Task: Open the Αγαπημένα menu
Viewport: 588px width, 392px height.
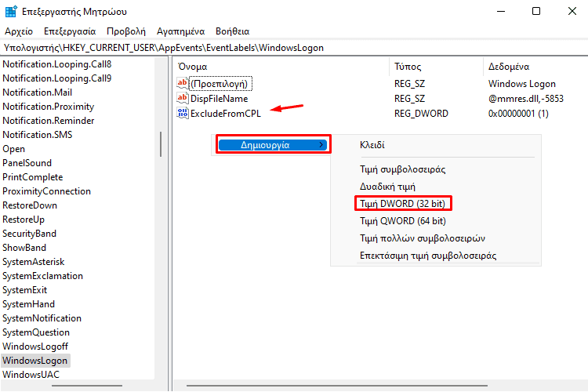Action: (x=180, y=31)
